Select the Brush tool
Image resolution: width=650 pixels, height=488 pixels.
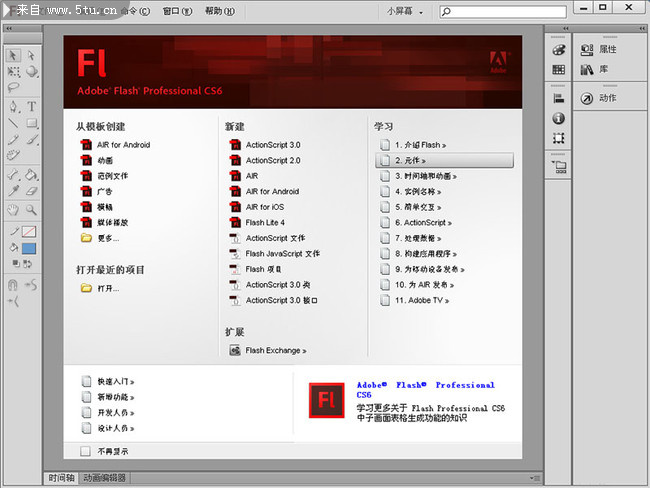click(x=32, y=139)
